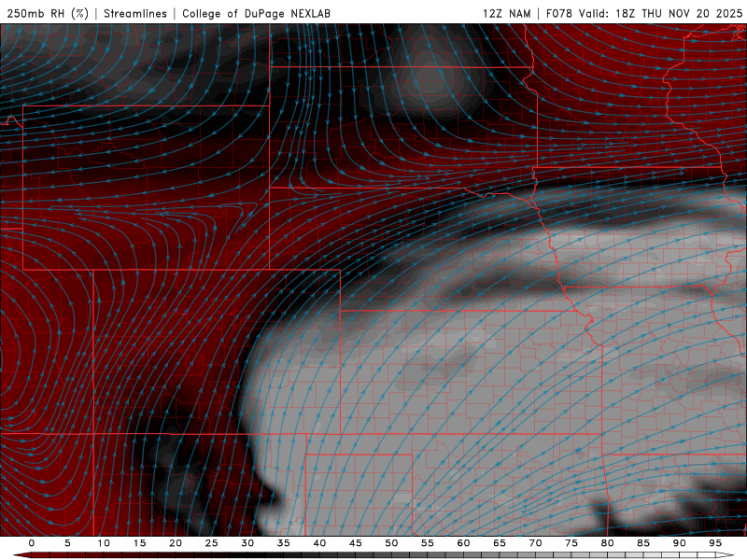The width and height of the screenshot is (747, 560).
Task: Click the colorbar label '85'
Action: pos(643,543)
